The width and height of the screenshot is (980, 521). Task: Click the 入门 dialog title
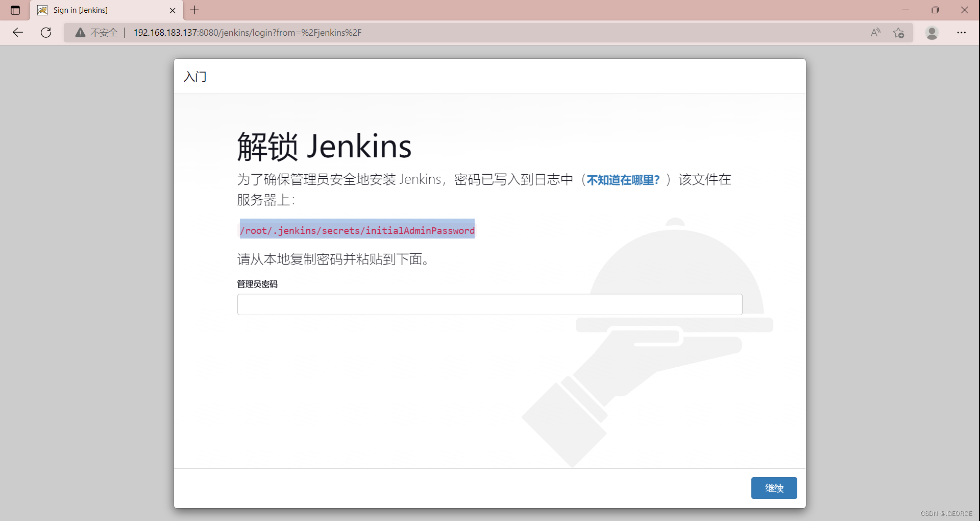click(195, 77)
